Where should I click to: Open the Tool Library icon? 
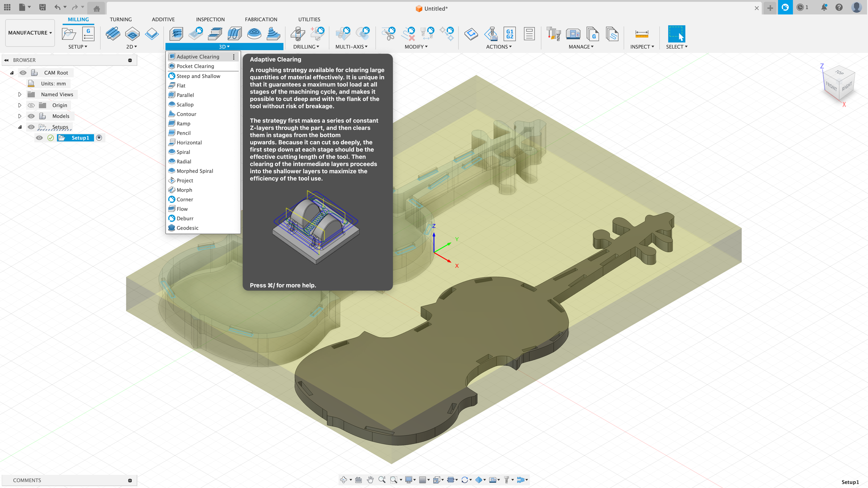coord(553,34)
